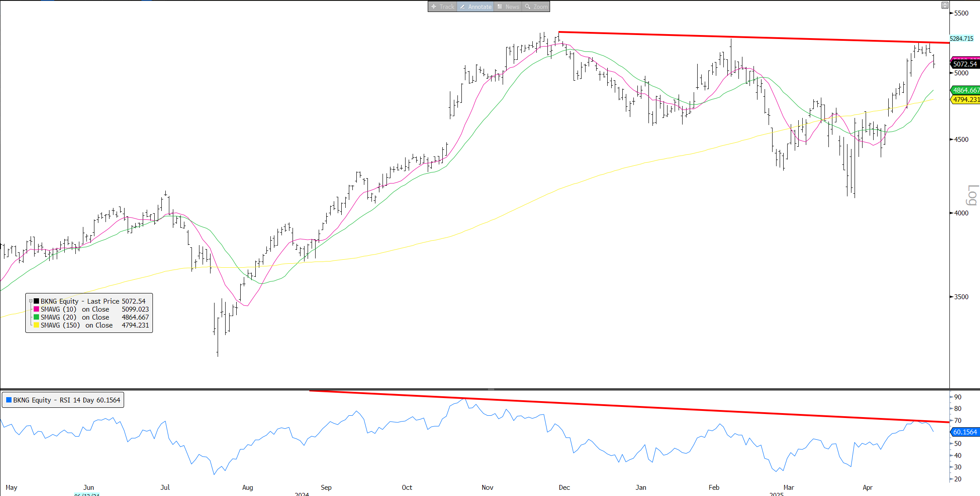Click the 5072.54 last price axis tag
This screenshot has width=980, height=496.
(965, 64)
